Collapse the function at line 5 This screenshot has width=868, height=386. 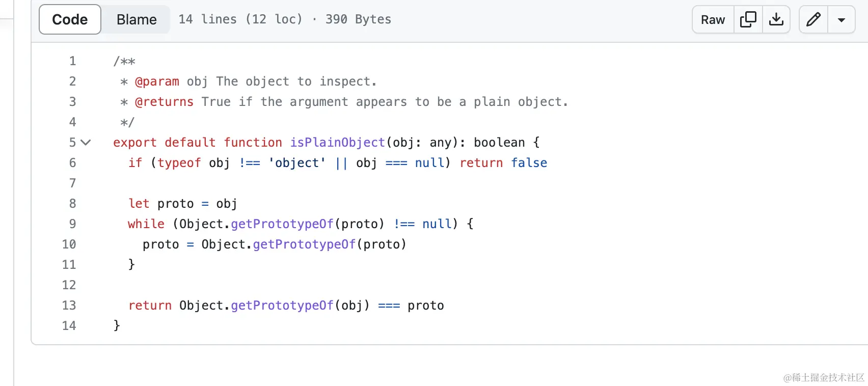(x=86, y=143)
